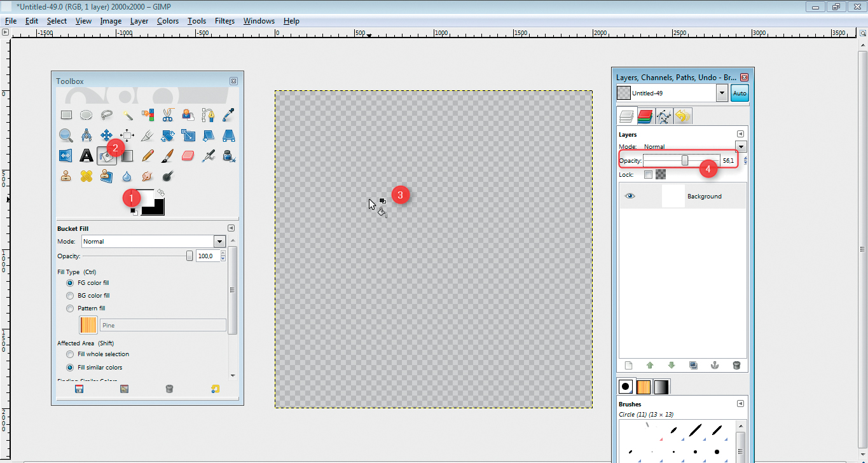The width and height of the screenshot is (868, 463).
Task: Swap foreground and background colors arrow
Action: [161, 192]
